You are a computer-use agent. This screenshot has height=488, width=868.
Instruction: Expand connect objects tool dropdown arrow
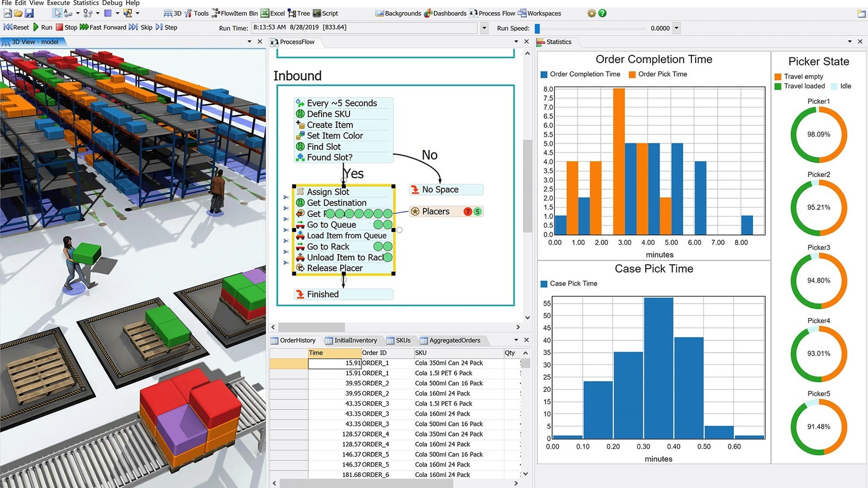(78, 13)
